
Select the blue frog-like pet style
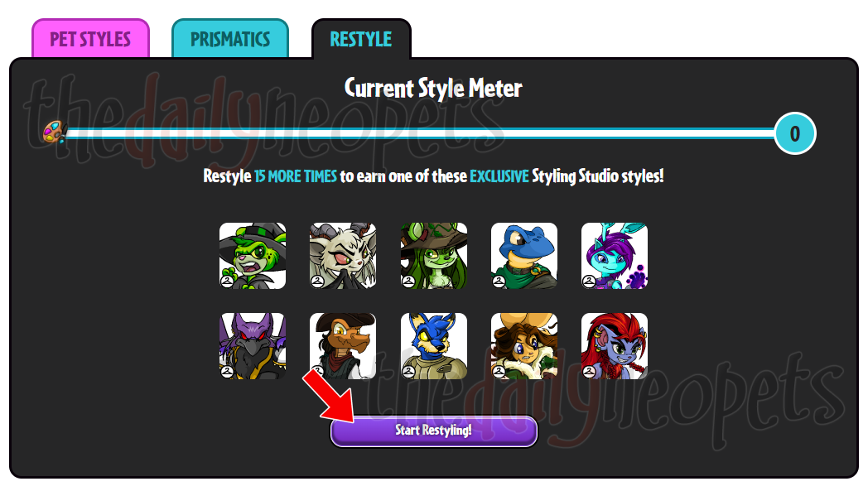point(524,256)
